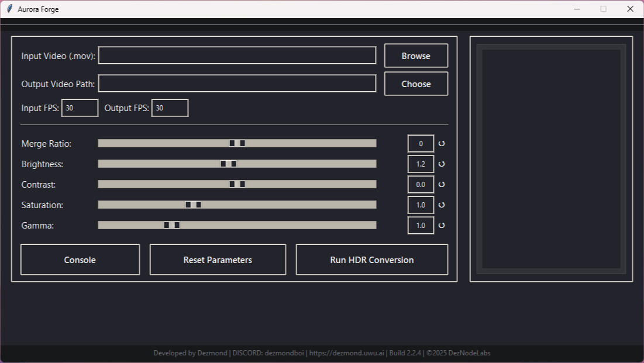The image size is (644, 363).
Task: Click the Gamma slider thumb
Action: pyautogui.click(x=171, y=225)
